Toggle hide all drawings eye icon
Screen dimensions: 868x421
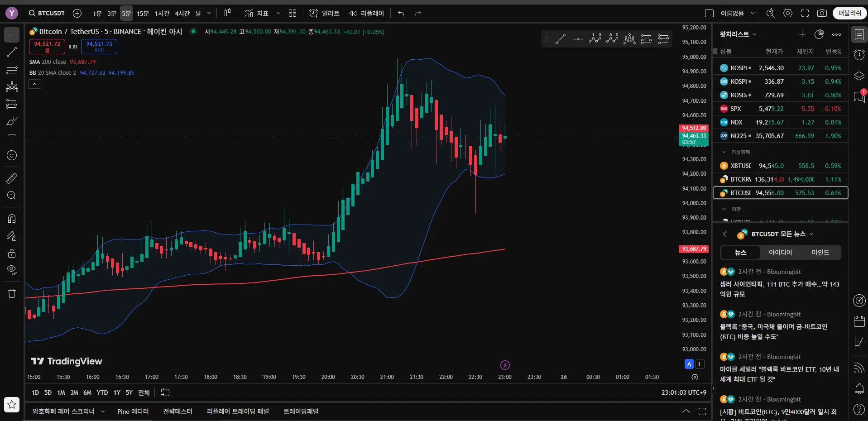pos(12,270)
